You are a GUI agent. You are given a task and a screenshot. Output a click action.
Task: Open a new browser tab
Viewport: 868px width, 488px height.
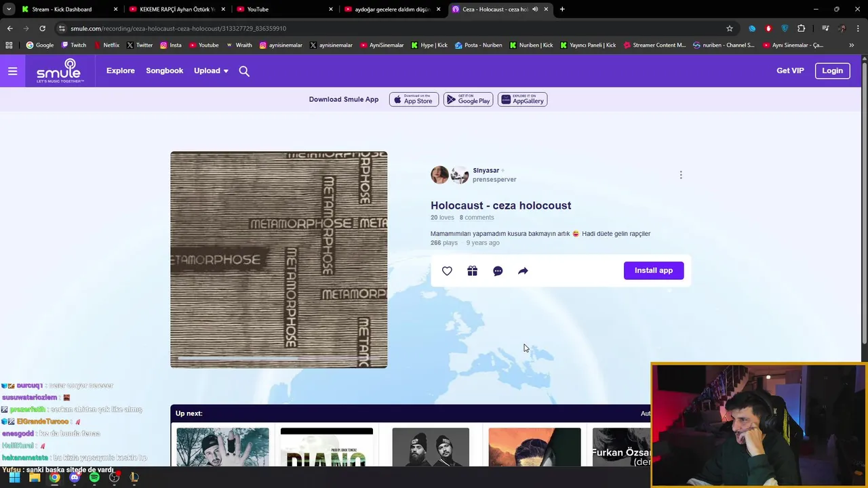pos(562,9)
